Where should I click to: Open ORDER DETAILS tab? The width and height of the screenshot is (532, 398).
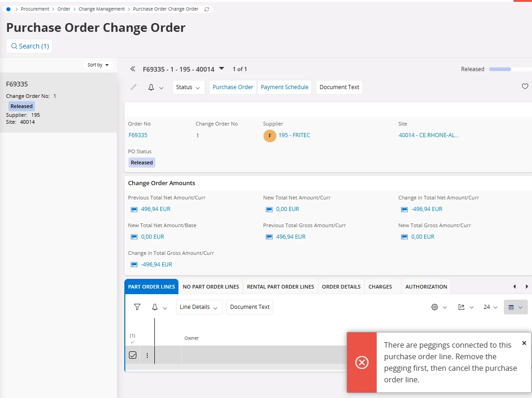coord(341,286)
